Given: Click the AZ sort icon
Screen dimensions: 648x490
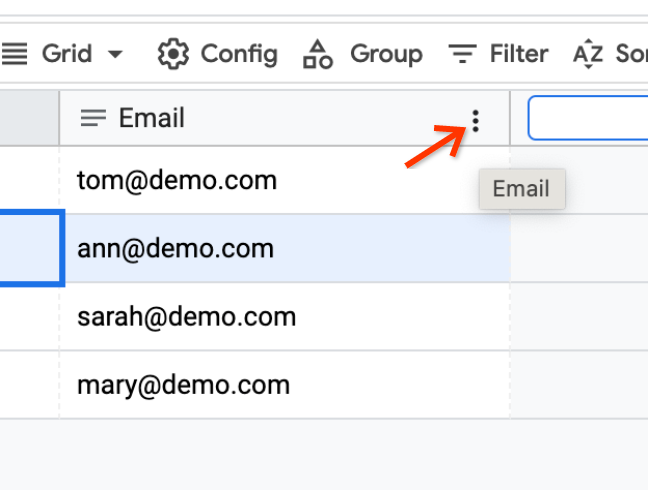Looking at the screenshot, I should pyautogui.click(x=588, y=54).
